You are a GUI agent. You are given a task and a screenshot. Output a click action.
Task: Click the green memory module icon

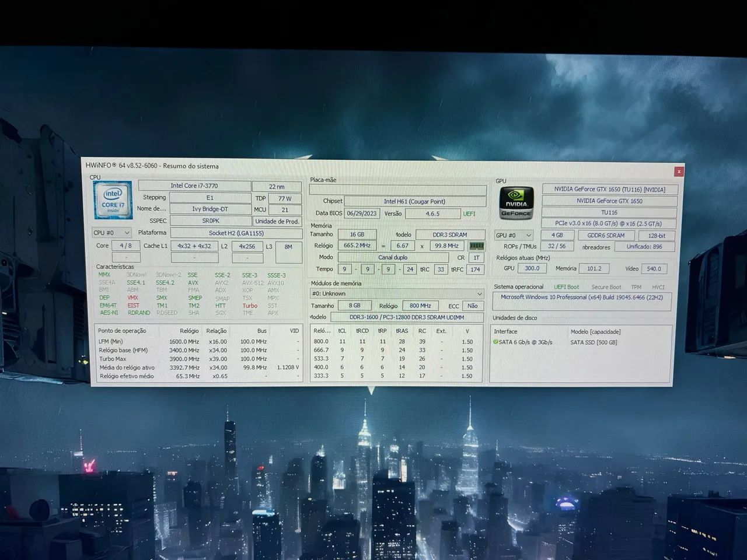coord(476,246)
